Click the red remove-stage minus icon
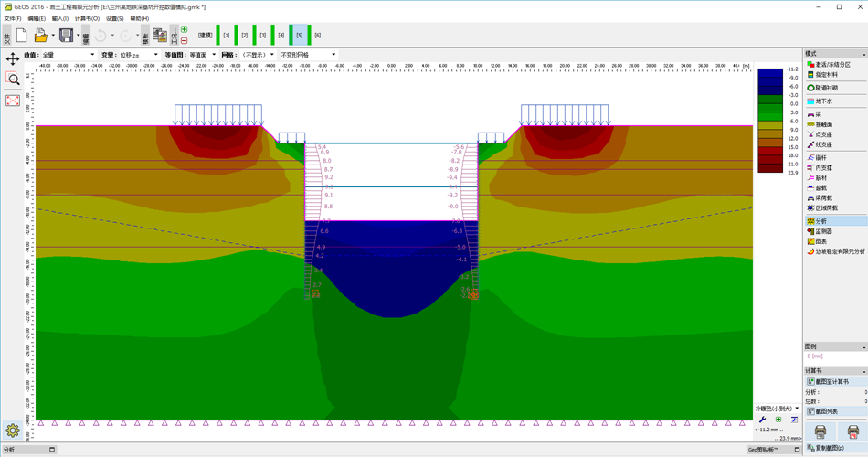This screenshot has height=457, width=868. pyautogui.click(x=185, y=41)
